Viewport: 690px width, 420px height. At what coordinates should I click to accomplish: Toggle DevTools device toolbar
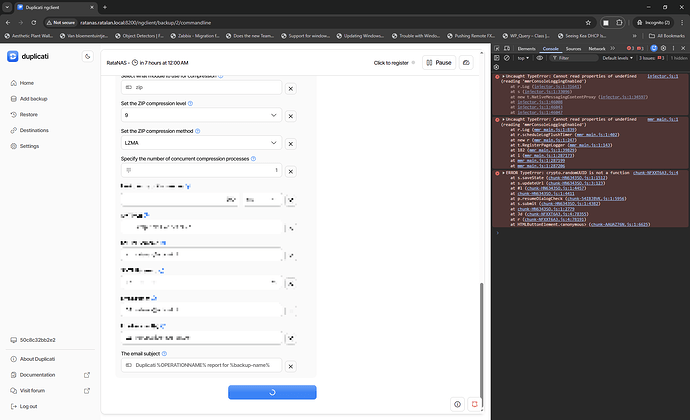(x=507, y=48)
